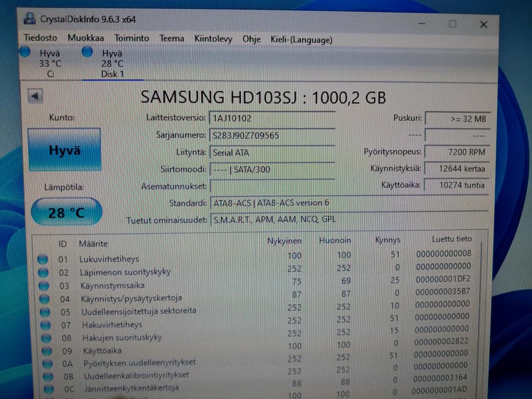Image resolution: width=532 pixels, height=399 pixels.
Task: Open the Teema menu
Action: coord(172,39)
